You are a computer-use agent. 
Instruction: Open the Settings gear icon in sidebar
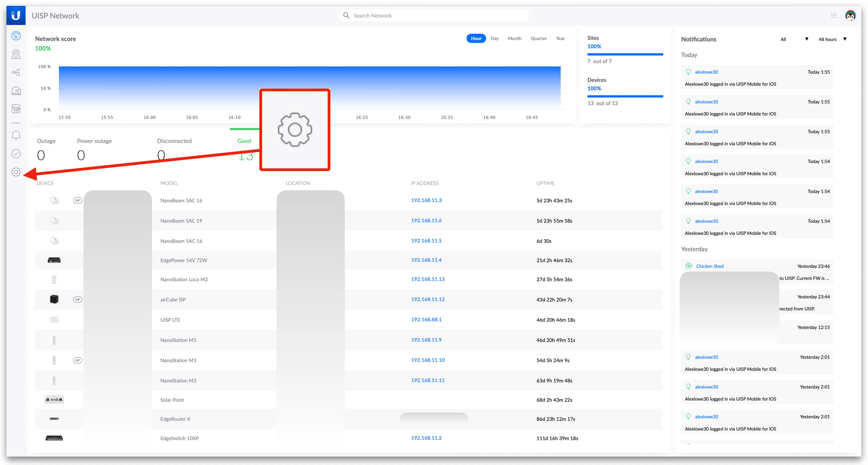[16, 172]
